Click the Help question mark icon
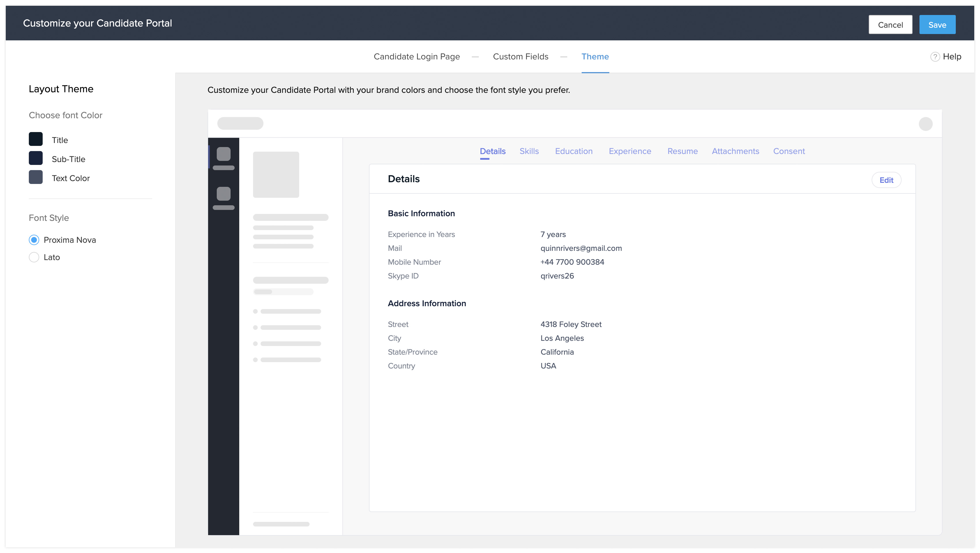980x553 pixels. pos(934,57)
